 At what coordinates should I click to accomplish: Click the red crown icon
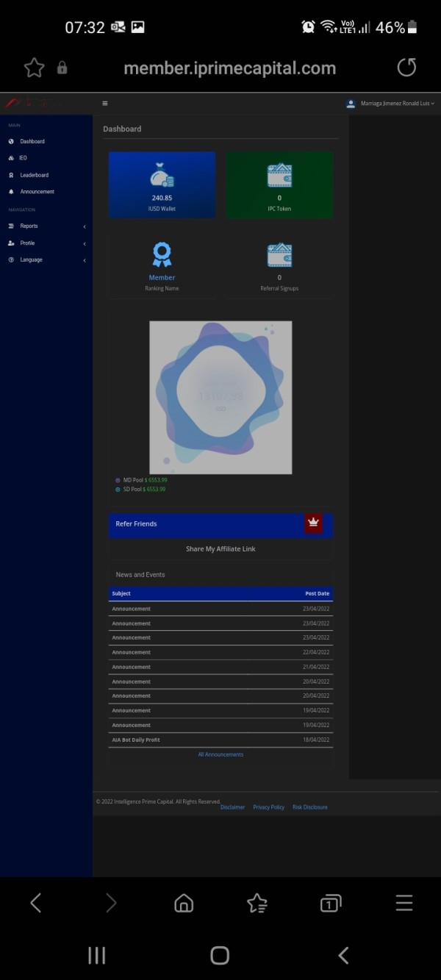point(314,523)
